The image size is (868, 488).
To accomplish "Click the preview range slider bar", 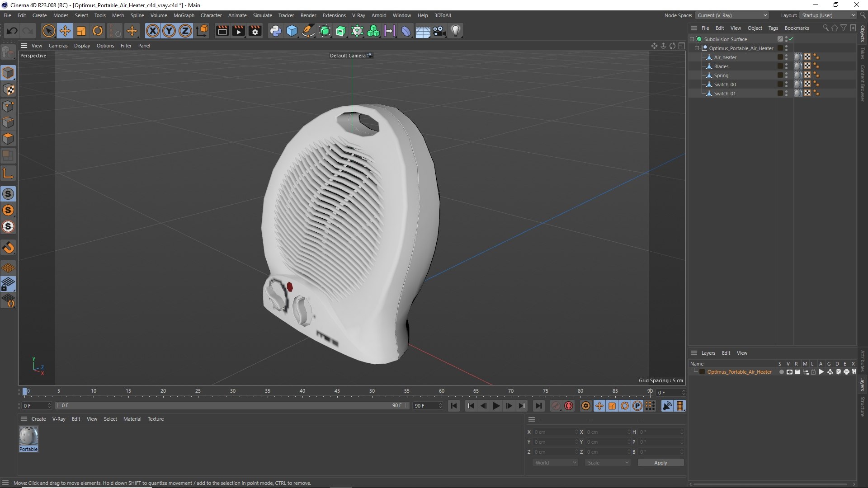I will pyautogui.click(x=232, y=405).
